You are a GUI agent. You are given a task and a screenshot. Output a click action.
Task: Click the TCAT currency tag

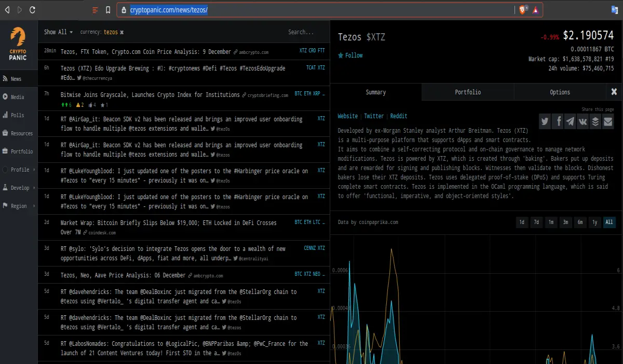tap(311, 67)
